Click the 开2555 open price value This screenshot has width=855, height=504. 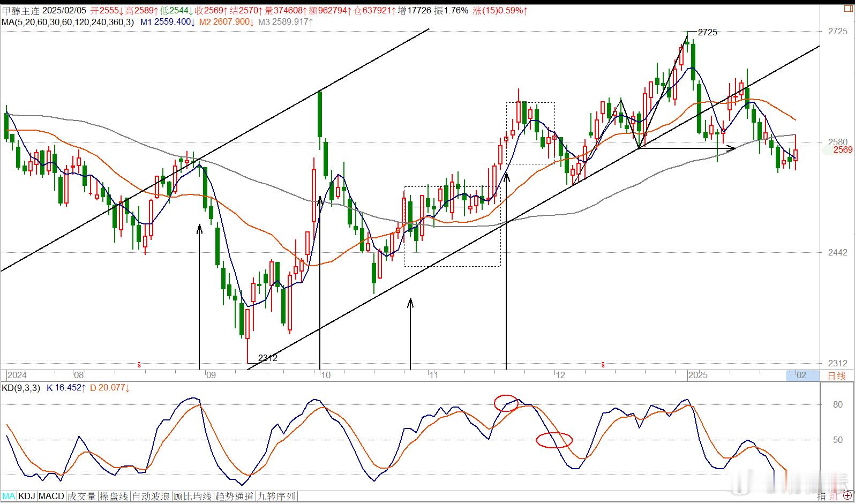(107, 10)
